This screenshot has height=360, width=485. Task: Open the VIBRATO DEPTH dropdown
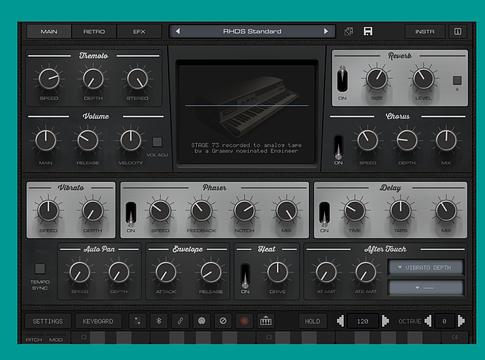426,267
